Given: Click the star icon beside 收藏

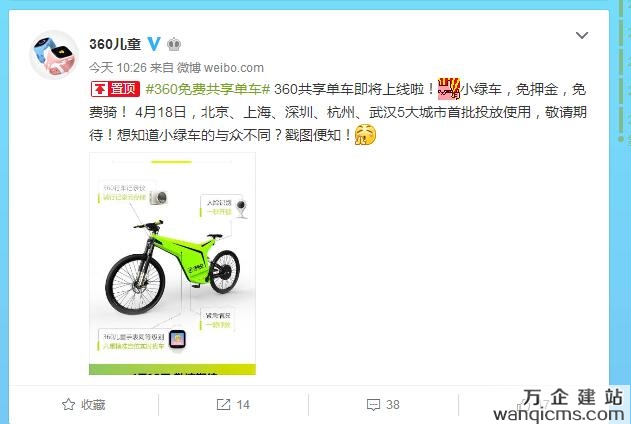Looking at the screenshot, I should coord(68,404).
